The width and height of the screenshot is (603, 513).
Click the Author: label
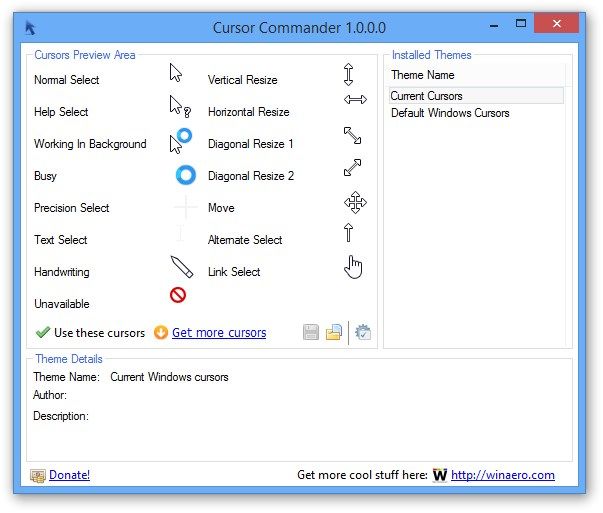pyautogui.click(x=50, y=395)
